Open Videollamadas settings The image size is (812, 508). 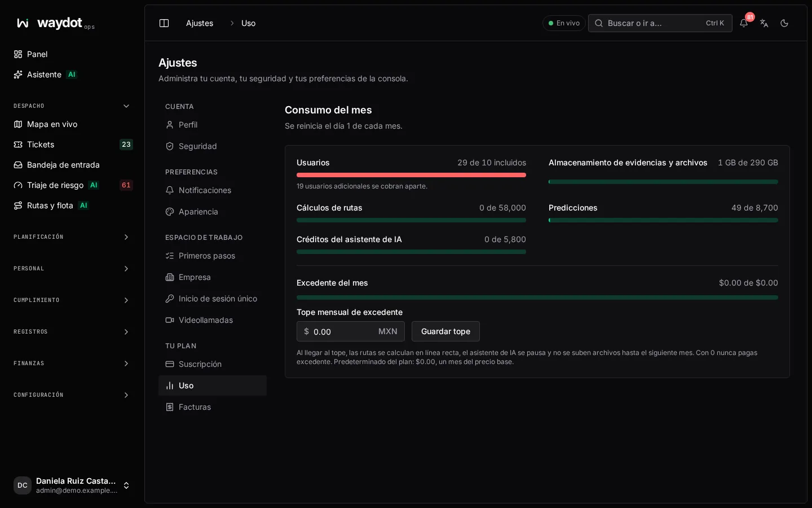pos(213,320)
